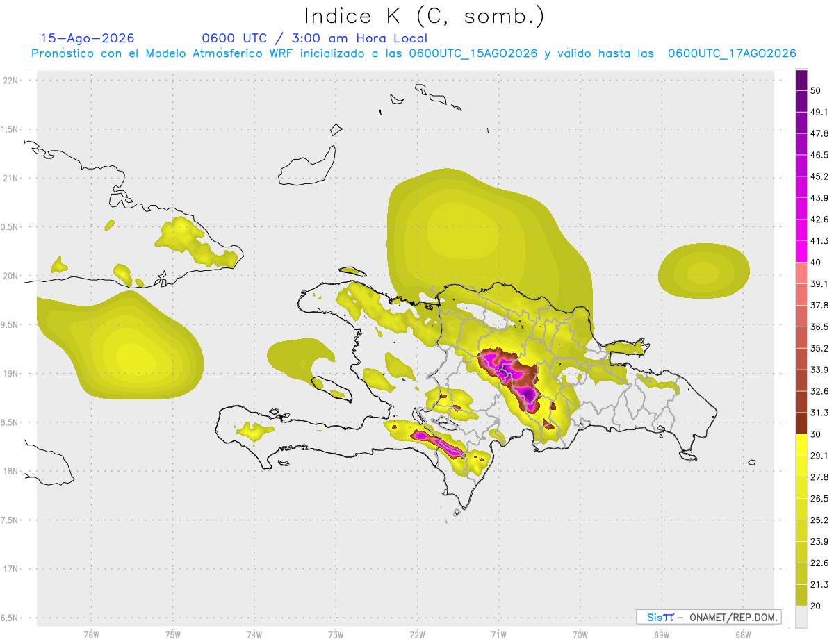834x644 pixels.
Task: Click the colorbar value '36.5'
Action: pos(819,327)
